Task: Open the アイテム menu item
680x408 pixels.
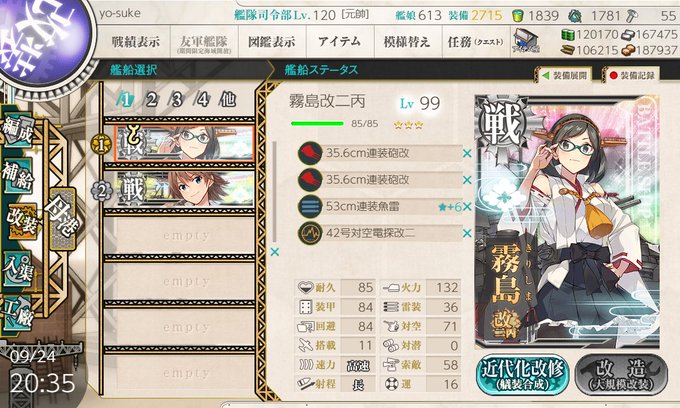Action: [340, 42]
